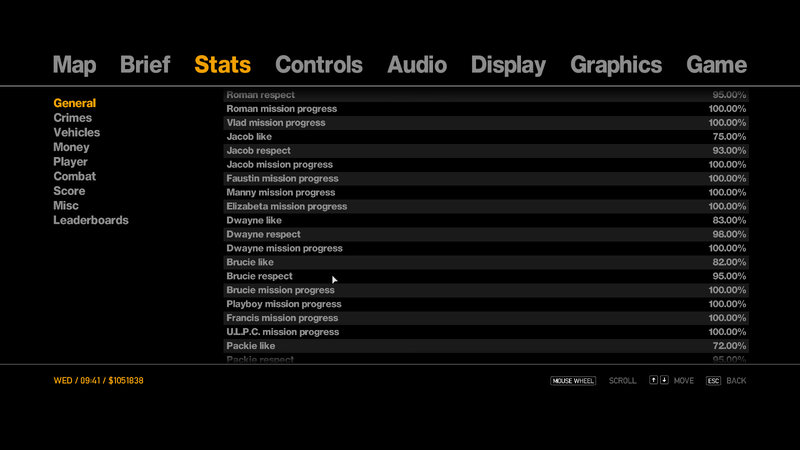Select the General stats category
This screenshot has height=450, width=800.
pos(74,103)
